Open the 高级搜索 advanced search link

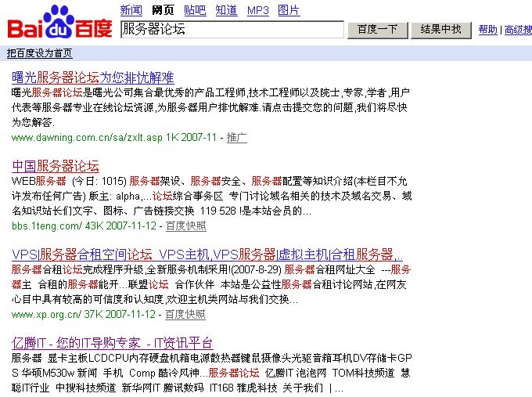[518, 30]
